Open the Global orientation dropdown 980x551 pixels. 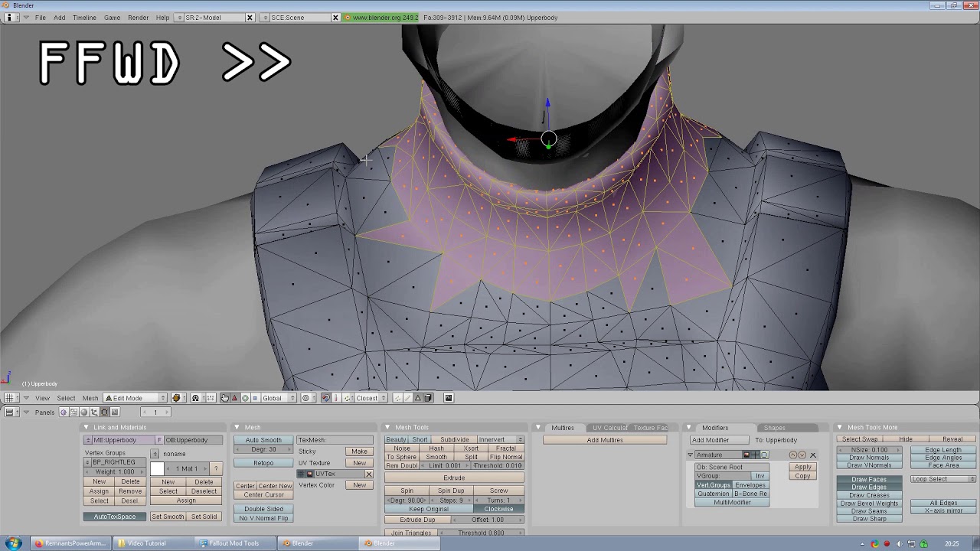point(279,398)
